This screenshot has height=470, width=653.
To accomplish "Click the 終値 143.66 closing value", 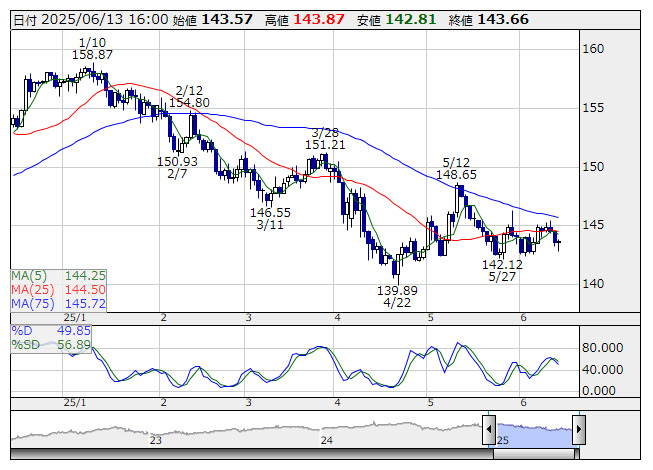I will point(489,20).
